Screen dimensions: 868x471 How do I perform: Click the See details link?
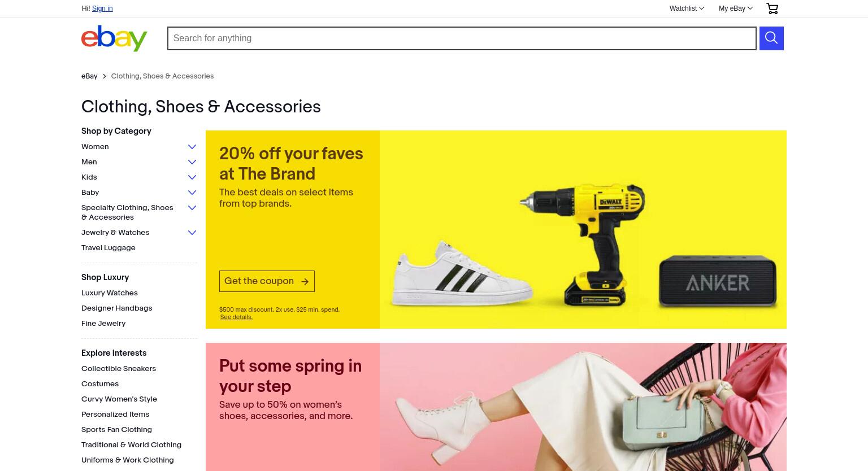tap(236, 317)
